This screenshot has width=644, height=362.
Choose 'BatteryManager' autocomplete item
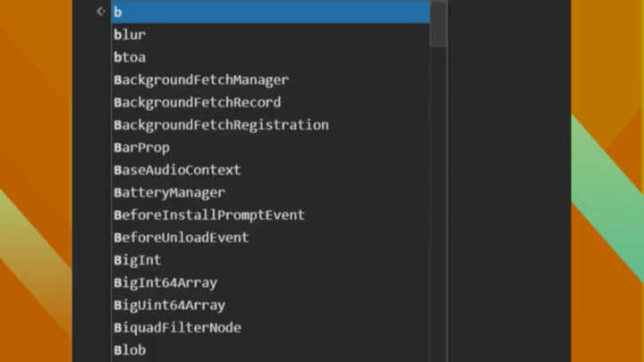tap(169, 192)
